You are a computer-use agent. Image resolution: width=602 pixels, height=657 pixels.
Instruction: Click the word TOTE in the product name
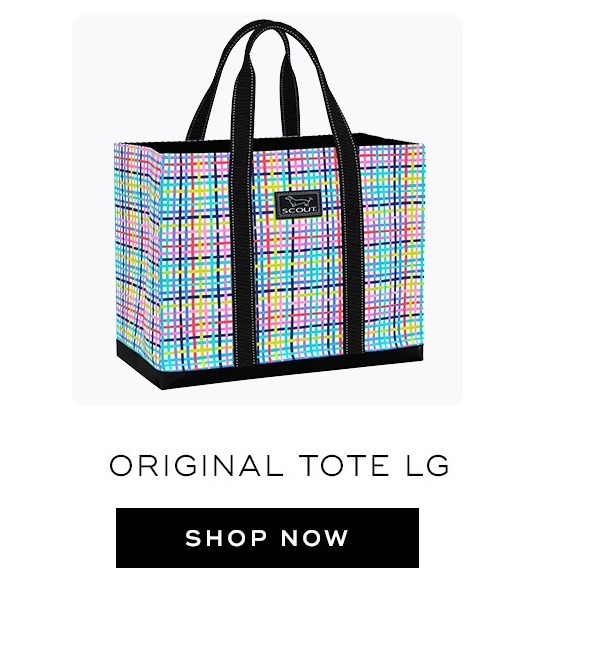(x=344, y=466)
